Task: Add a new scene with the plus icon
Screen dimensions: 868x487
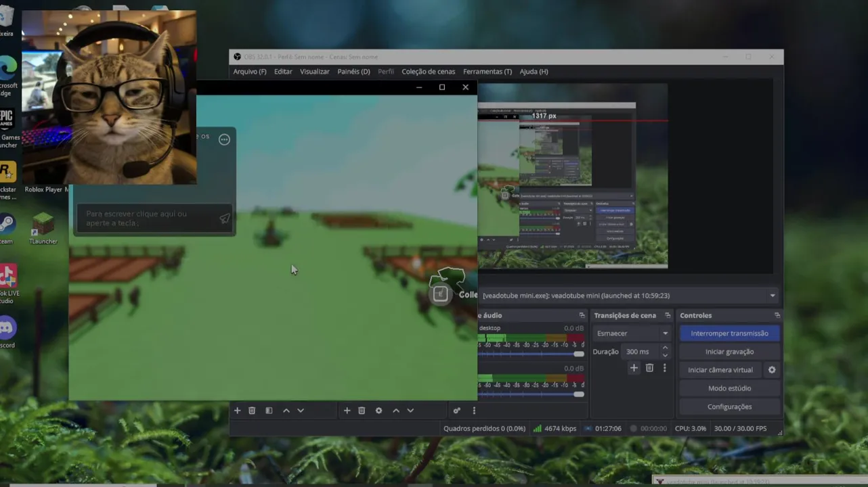Action: coord(237,411)
